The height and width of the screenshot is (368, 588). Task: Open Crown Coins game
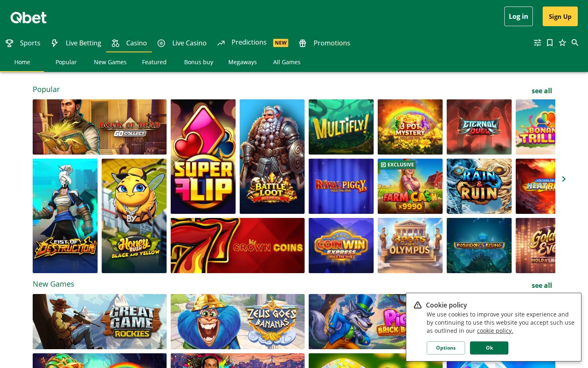(238, 245)
